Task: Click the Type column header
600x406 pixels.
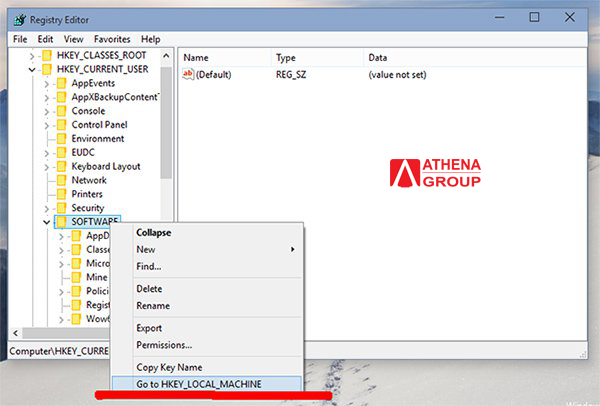Action: point(286,58)
